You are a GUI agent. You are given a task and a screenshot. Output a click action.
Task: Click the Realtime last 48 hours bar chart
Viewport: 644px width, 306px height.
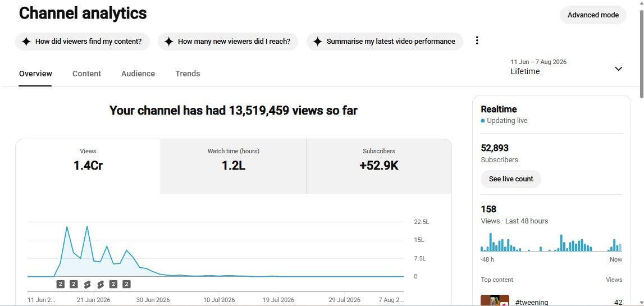pyautogui.click(x=551, y=243)
